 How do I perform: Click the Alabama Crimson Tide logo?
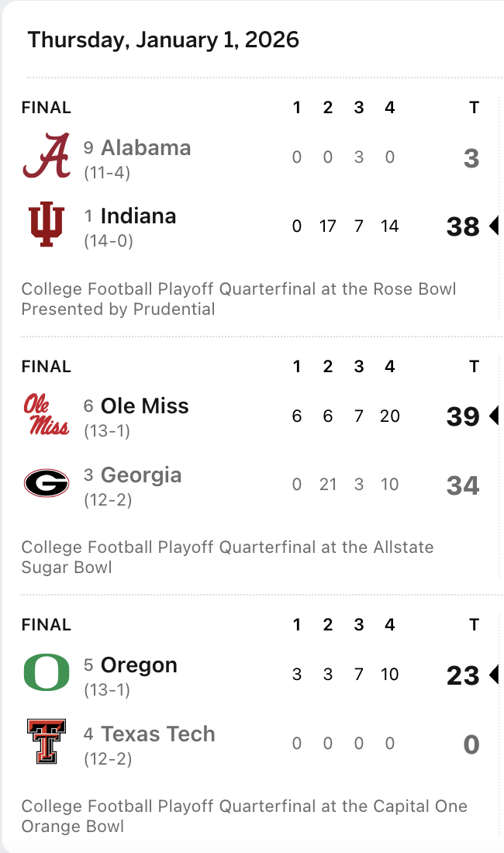point(47,156)
